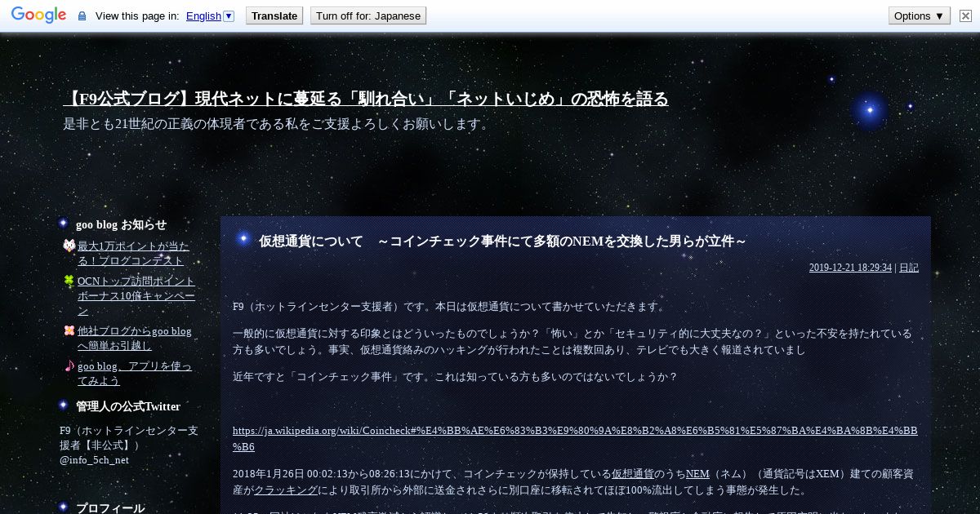Click the star icon beside プロフィール heading
The width and height of the screenshot is (980, 514).
[64, 507]
